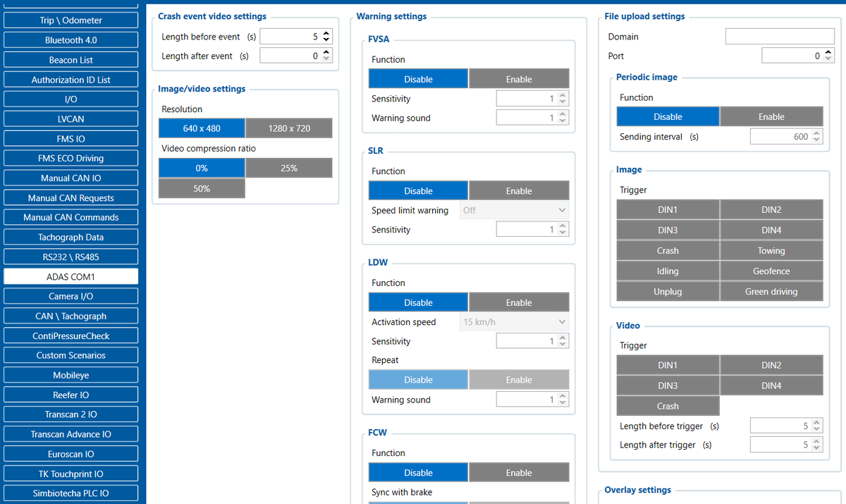The image size is (846, 504).
Task: Toggle the Green driving image trigger
Action: point(771,292)
